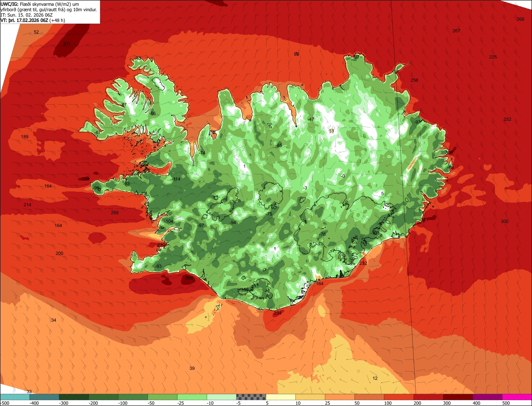Screen dimensions: 532x406
Task: Select the magenta above-500 legend swatch
Action: (517, 397)
